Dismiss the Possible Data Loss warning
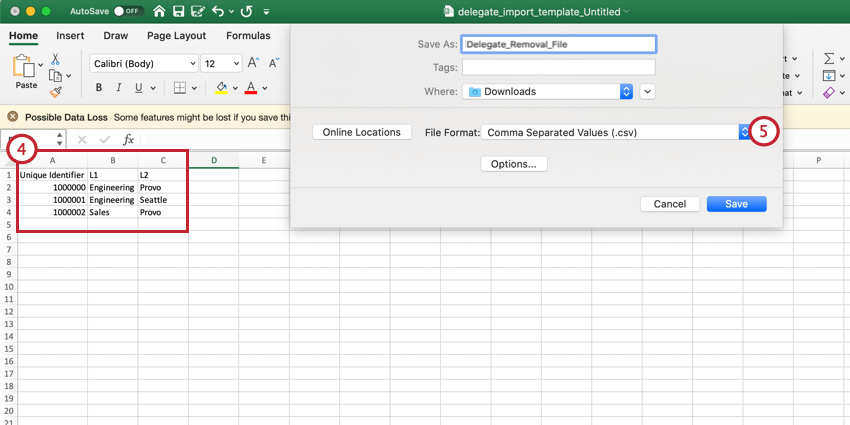 coord(12,116)
